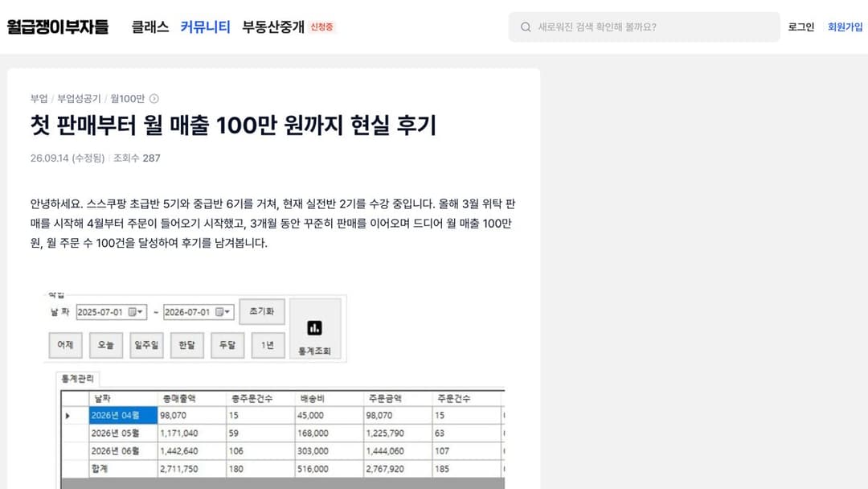Click the 총주문건수 column header
868x489 pixels.
pos(260,398)
